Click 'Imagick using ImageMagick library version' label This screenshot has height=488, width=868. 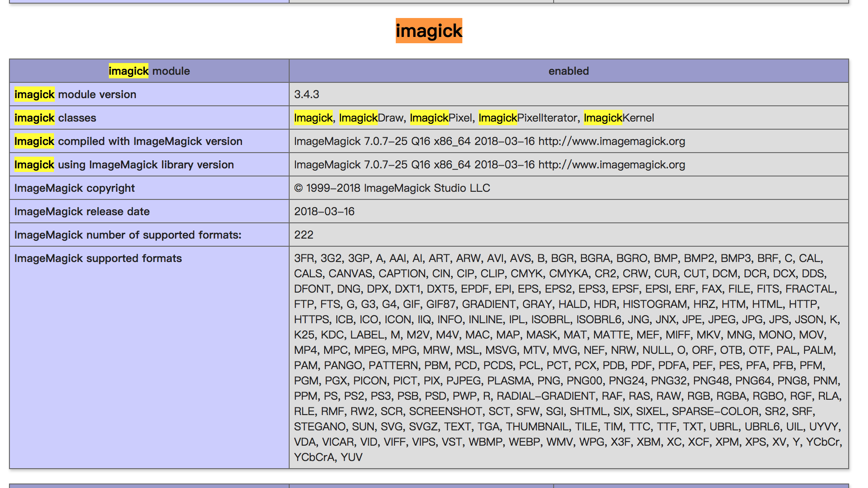click(124, 165)
